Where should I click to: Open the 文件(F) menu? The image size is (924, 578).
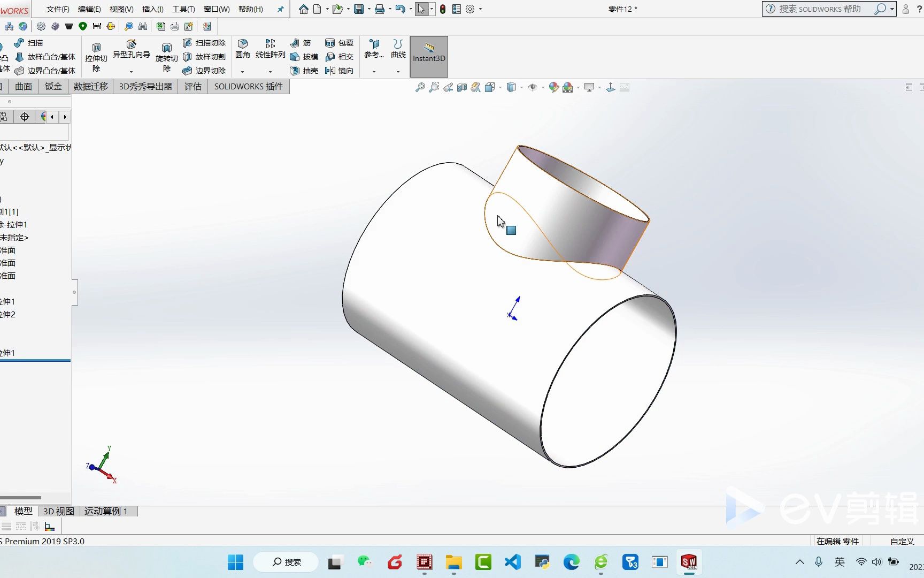[x=58, y=9]
